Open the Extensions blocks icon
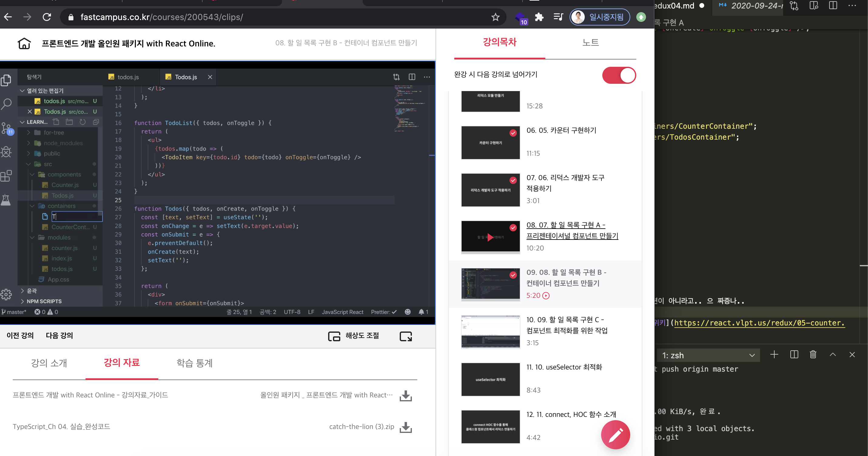This screenshot has width=868, height=456. [6, 175]
